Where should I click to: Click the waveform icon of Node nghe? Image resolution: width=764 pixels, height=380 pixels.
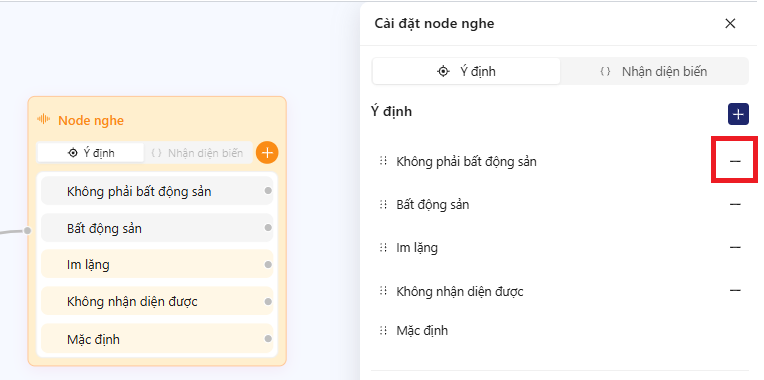coord(44,119)
